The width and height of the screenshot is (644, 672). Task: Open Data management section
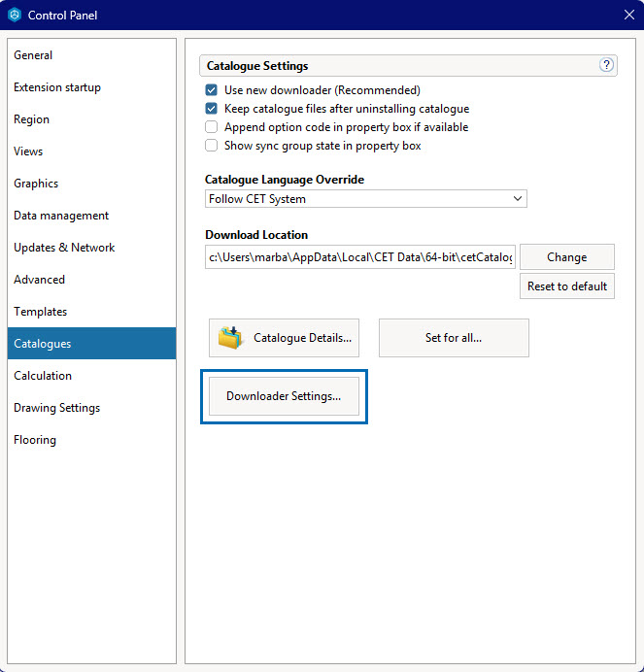coord(91,216)
